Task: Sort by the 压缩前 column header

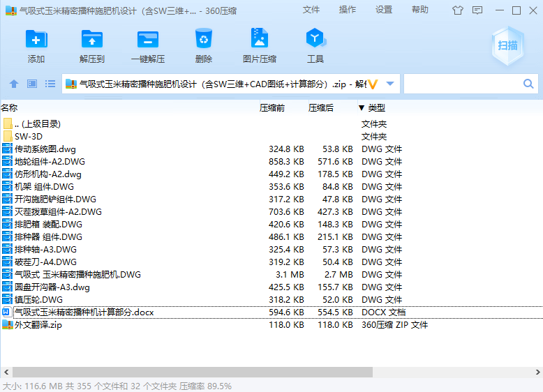Action: [272, 108]
